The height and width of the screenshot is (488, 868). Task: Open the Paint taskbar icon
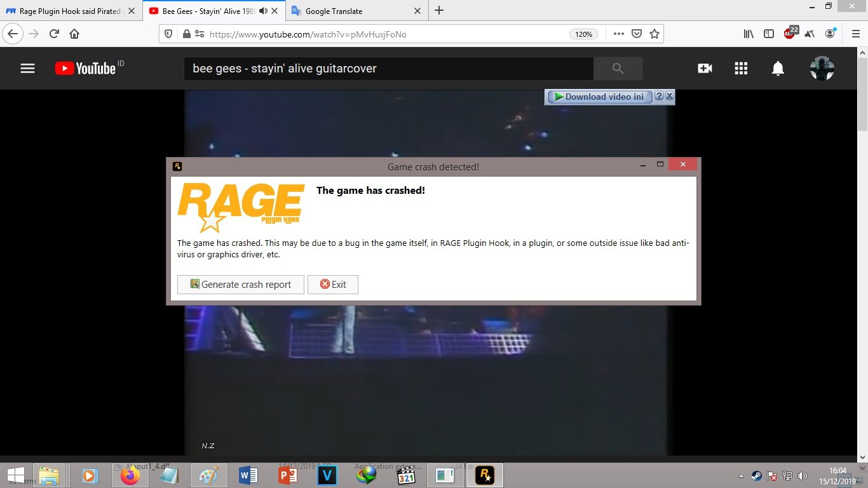coord(209,475)
